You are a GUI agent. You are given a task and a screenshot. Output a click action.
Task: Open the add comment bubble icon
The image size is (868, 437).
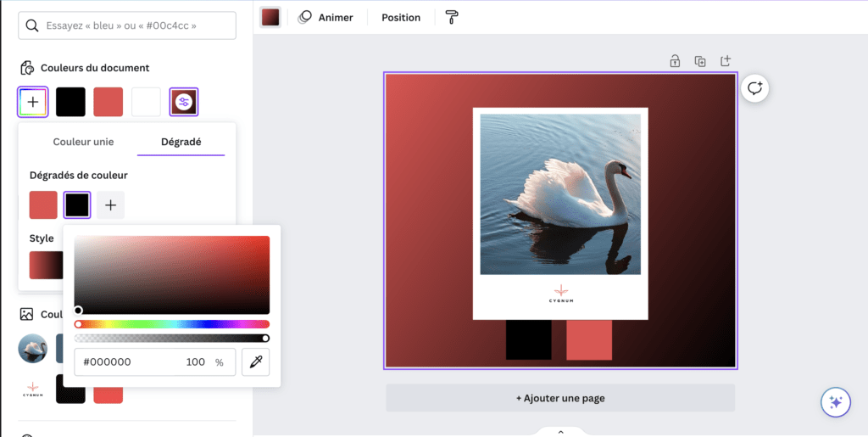click(754, 88)
